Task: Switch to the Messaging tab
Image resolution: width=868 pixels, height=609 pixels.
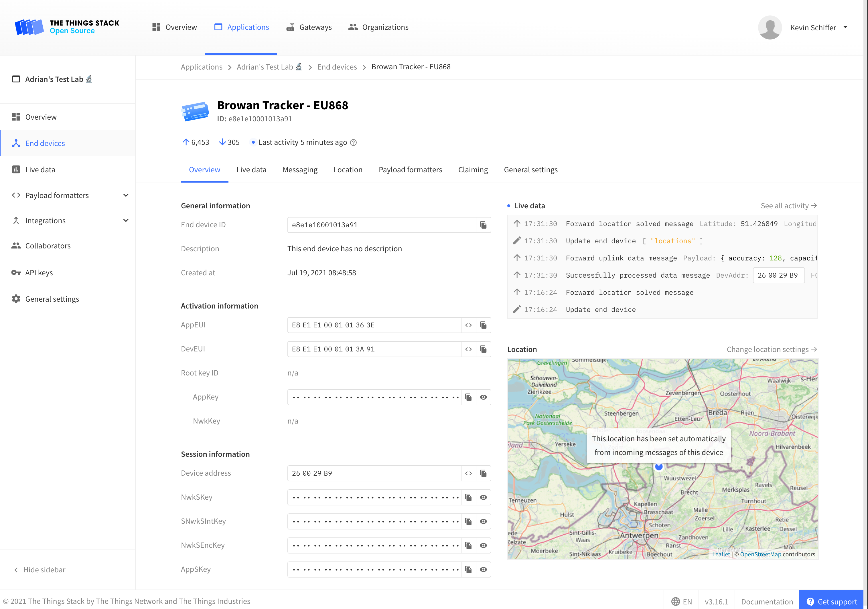Action: click(x=300, y=170)
